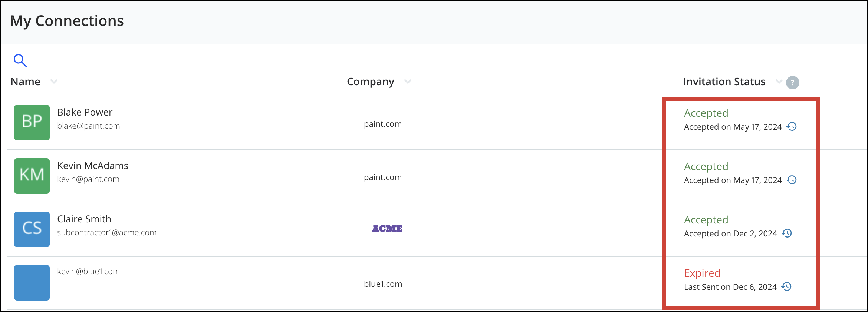View invitation history for Blake Power

[x=792, y=127]
